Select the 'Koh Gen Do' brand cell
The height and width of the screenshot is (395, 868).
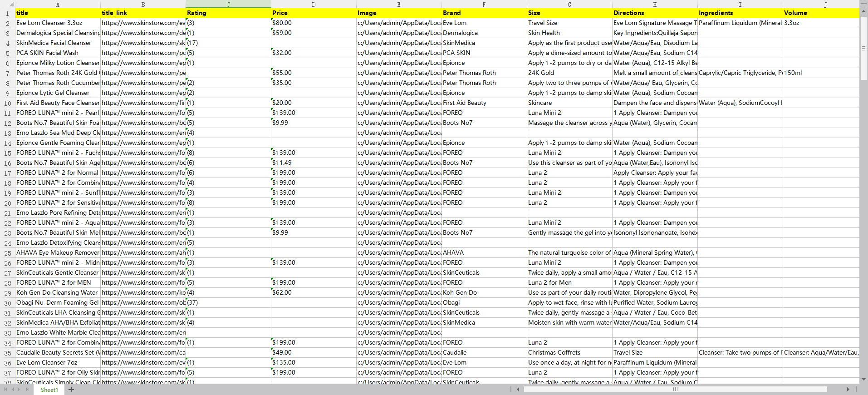coord(484,292)
